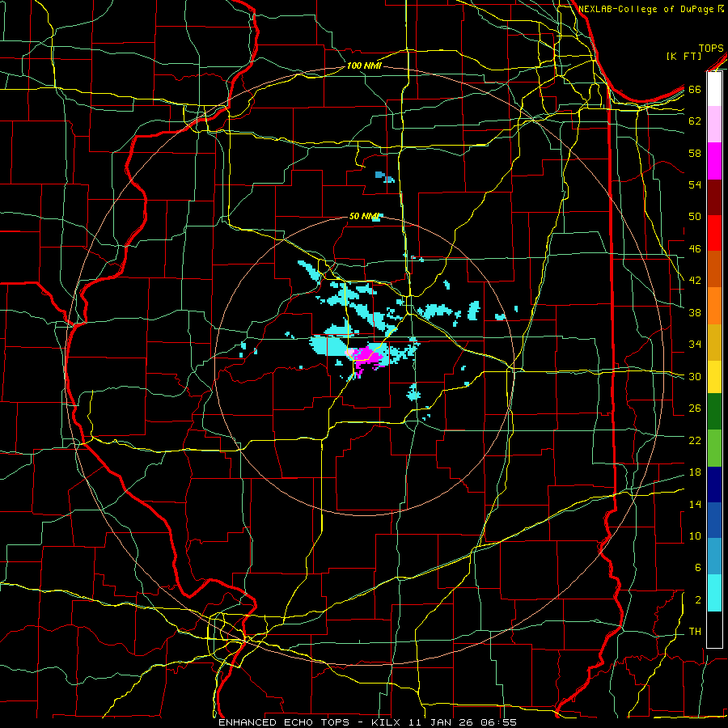Select the "2" legend value
Image resolution: width=728 pixels, height=728 pixels.
click(x=697, y=600)
